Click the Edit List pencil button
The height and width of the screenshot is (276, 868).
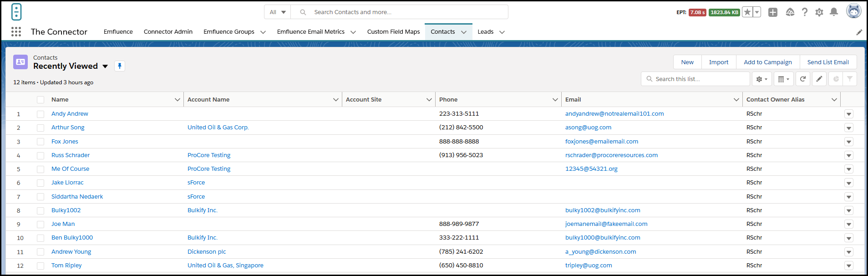click(819, 79)
